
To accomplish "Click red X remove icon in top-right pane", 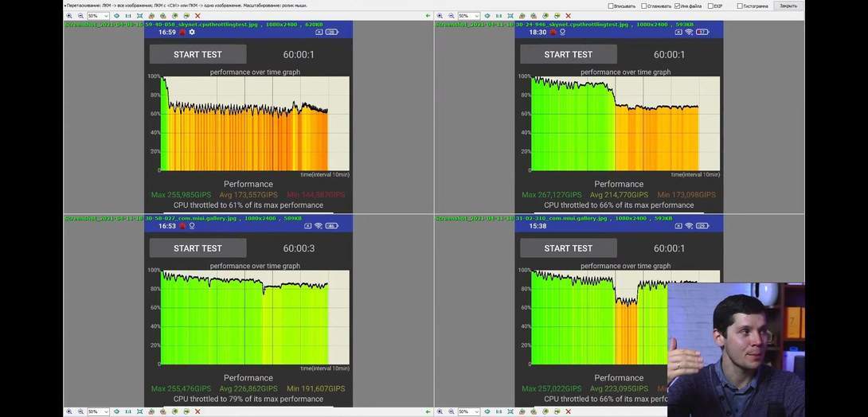I will tap(569, 15).
